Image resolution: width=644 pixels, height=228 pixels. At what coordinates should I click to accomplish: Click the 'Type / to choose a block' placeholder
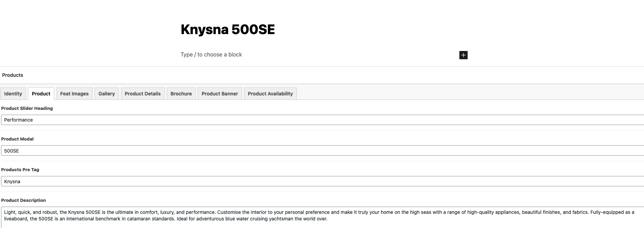point(211,54)
